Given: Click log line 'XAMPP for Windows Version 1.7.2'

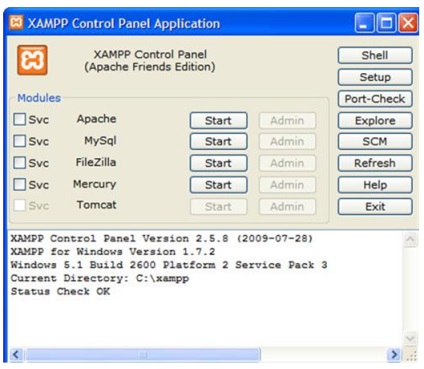Looking at the screenshot, I should click(x=113, y=252).
